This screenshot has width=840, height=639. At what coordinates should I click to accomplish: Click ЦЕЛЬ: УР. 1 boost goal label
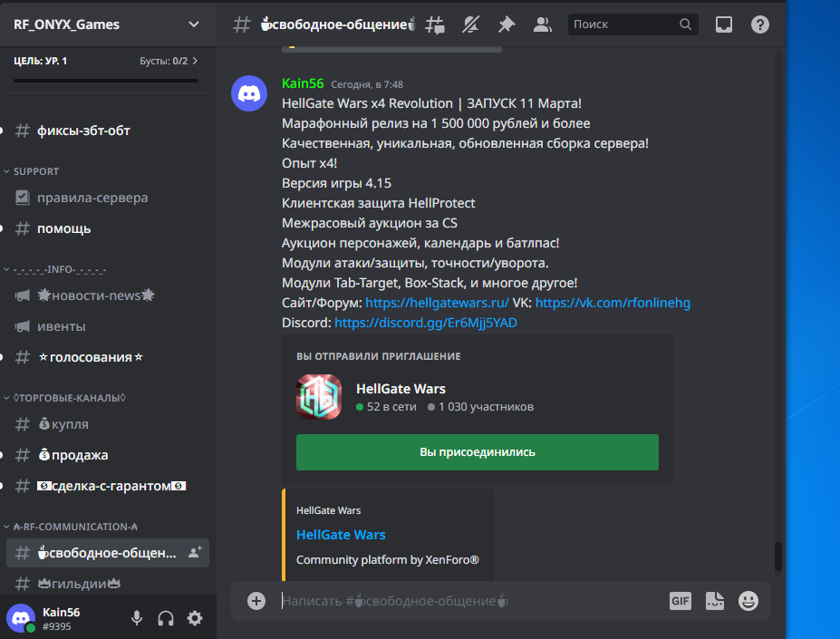click(40, 61)
